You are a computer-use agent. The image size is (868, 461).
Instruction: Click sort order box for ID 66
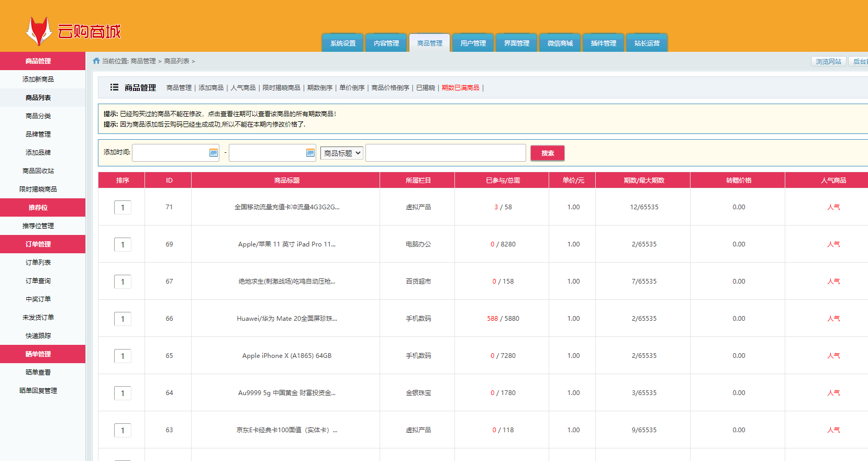(x=123, y=319)
